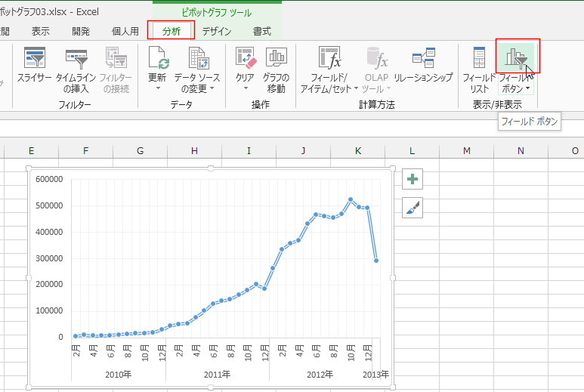The height and width of the screenshot is (392, 584).
Task: Expand the フィールドボタン dropdown arrow
Action: click(527, 88)
